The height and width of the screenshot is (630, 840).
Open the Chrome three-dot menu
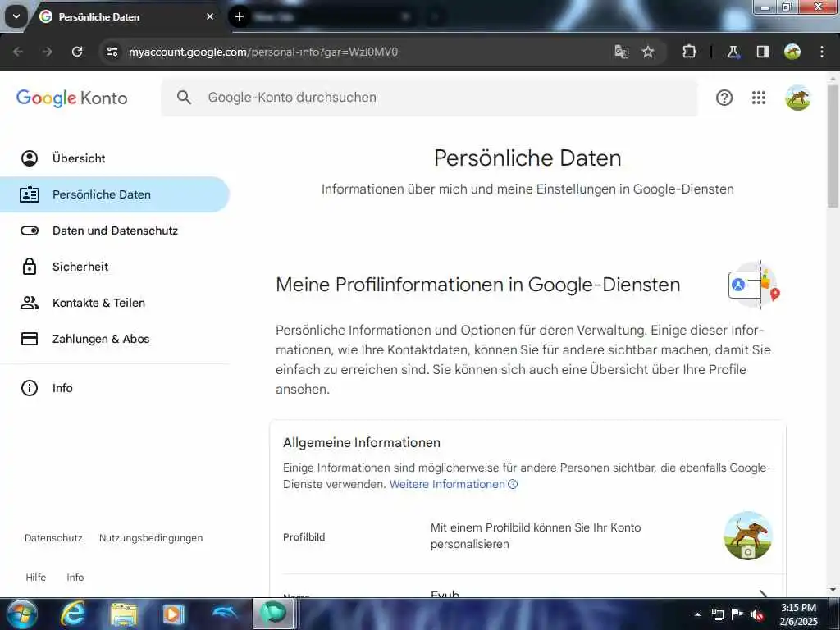coord(822,52)
